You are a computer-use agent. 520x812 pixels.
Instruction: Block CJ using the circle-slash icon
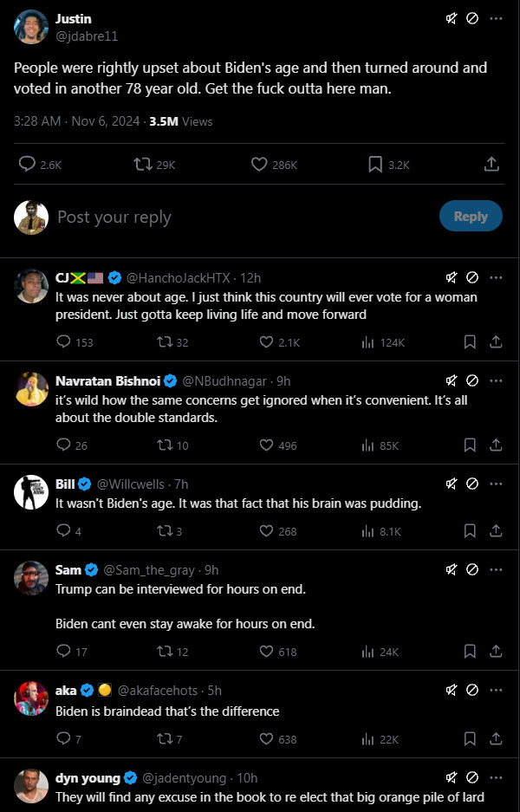(x=472, y=277)
